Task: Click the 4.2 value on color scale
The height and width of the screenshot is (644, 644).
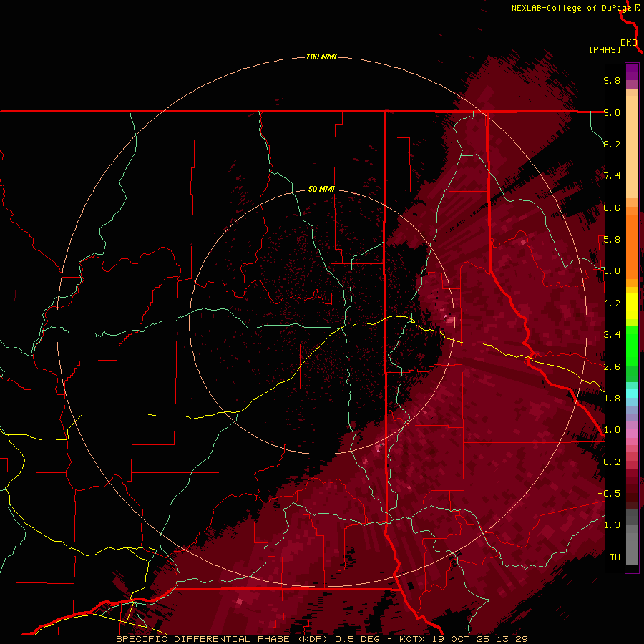Action: tap(612, 303)
